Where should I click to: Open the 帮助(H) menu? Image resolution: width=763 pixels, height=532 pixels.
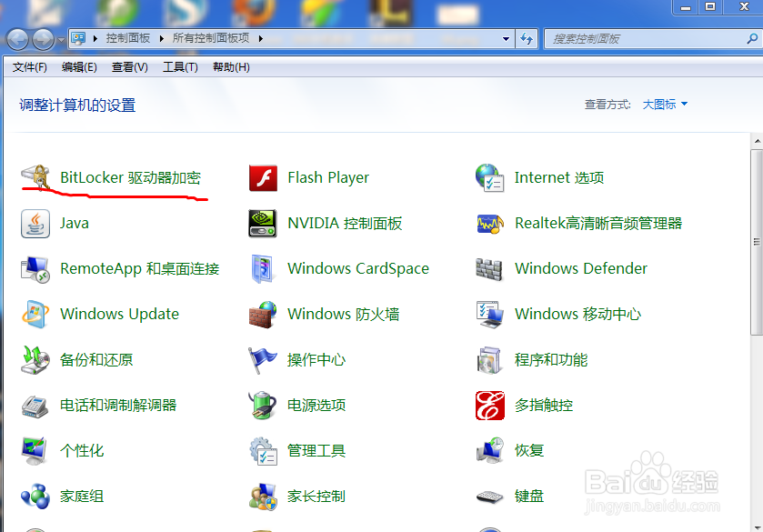click(x=231, y=67)
